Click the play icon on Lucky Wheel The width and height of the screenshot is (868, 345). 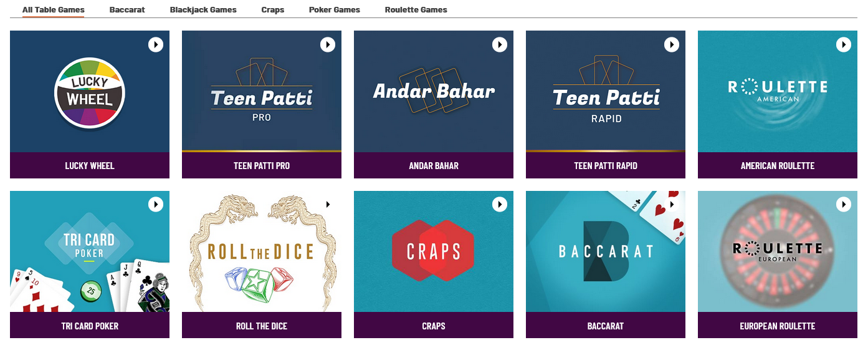(x=156, y=44)
